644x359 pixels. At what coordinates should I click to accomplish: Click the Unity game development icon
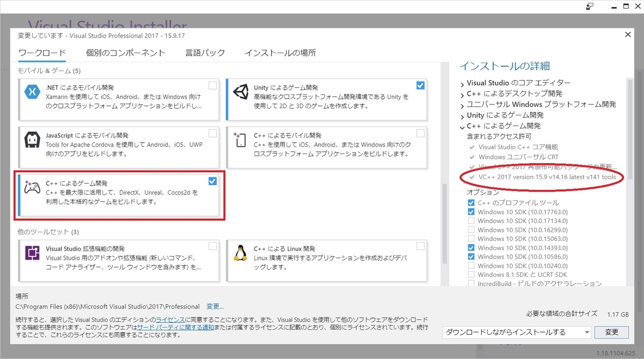[240, 92]
